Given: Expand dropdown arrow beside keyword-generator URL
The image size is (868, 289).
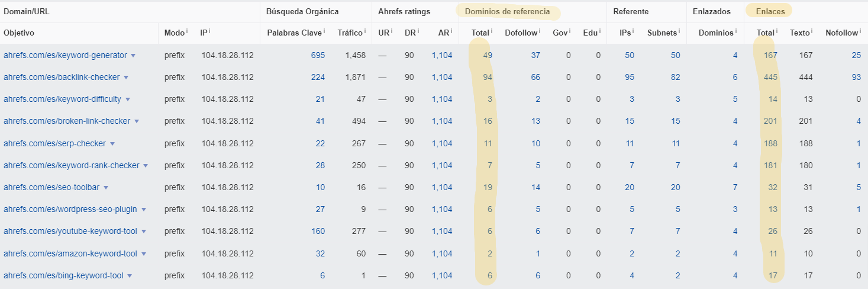Looking at the screenshot, I should (x=133, y=56).
